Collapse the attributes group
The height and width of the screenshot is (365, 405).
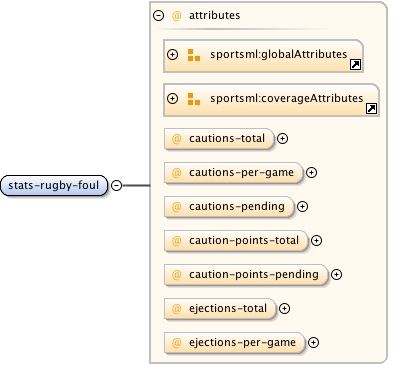click(159, 15)
